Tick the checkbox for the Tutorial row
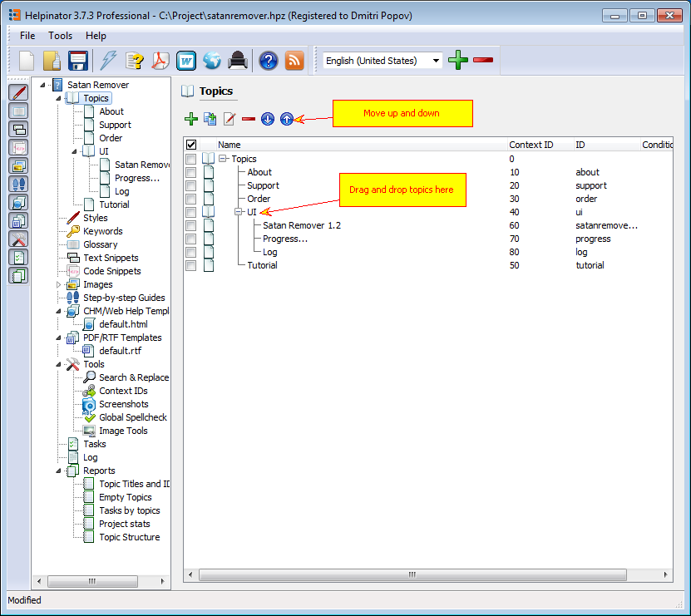 [191, 265]
